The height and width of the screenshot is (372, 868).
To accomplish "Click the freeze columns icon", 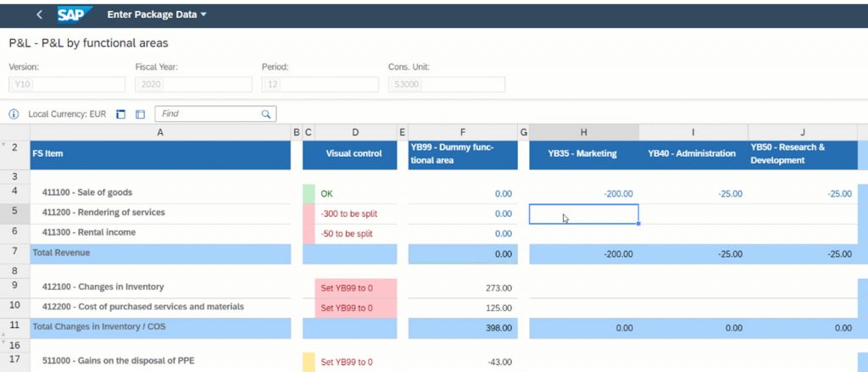I will [140, 114].
